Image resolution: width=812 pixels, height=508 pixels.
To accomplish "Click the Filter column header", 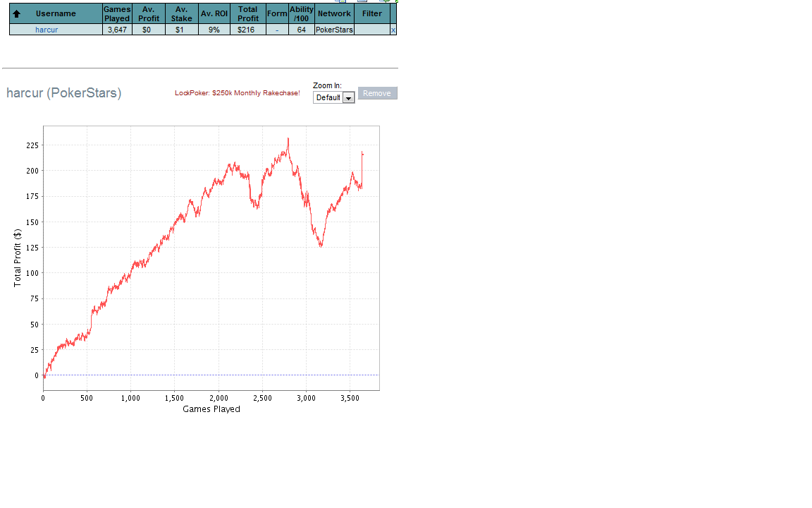I will pos(372,14).
